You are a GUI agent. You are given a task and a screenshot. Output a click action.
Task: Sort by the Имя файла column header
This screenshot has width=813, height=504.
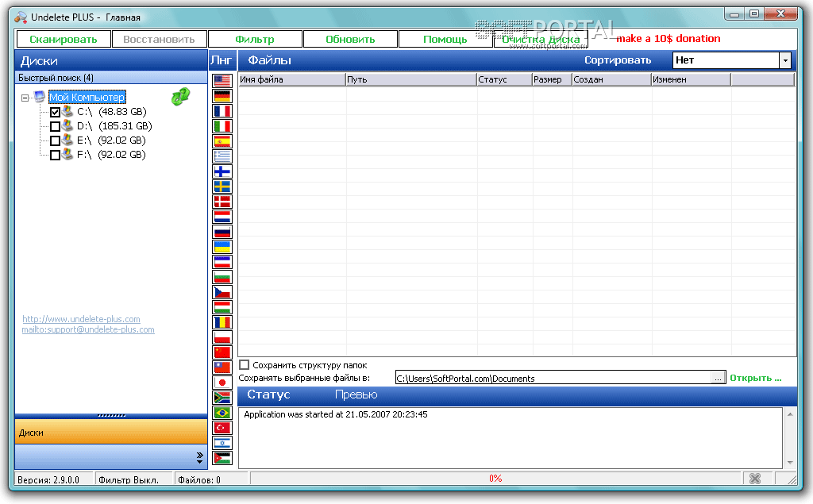coord(292,79)
